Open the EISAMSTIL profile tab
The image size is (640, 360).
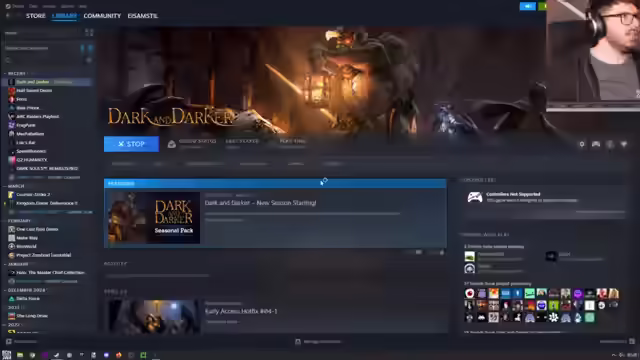tap(142, 16)
